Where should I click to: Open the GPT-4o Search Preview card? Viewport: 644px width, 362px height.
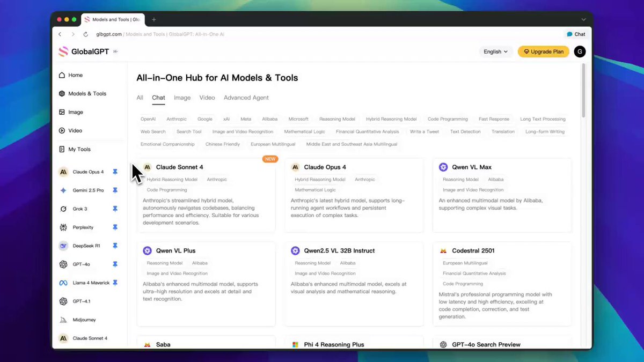tap(502, 343)
